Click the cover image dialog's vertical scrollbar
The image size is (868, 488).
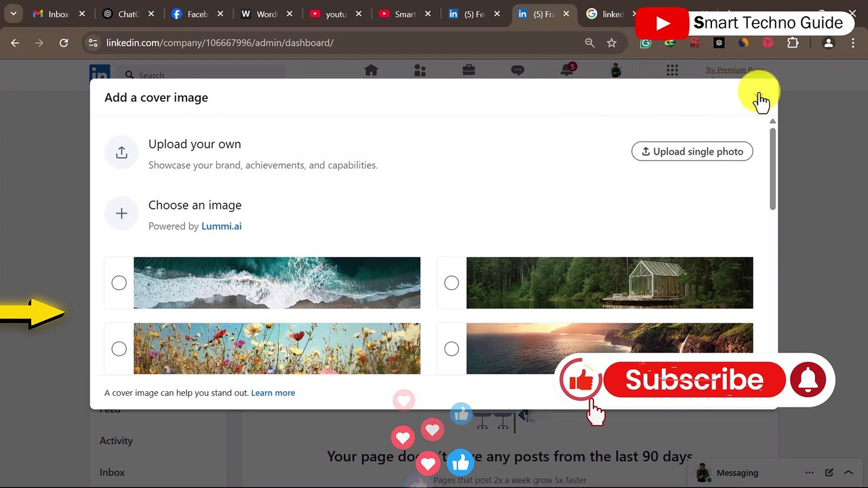(x=772, y=168)
